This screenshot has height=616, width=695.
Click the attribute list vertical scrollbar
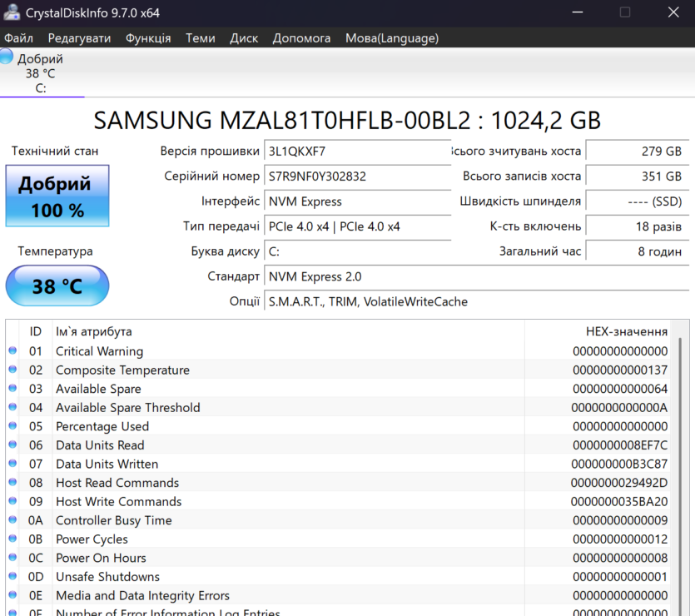coord(680,476)
